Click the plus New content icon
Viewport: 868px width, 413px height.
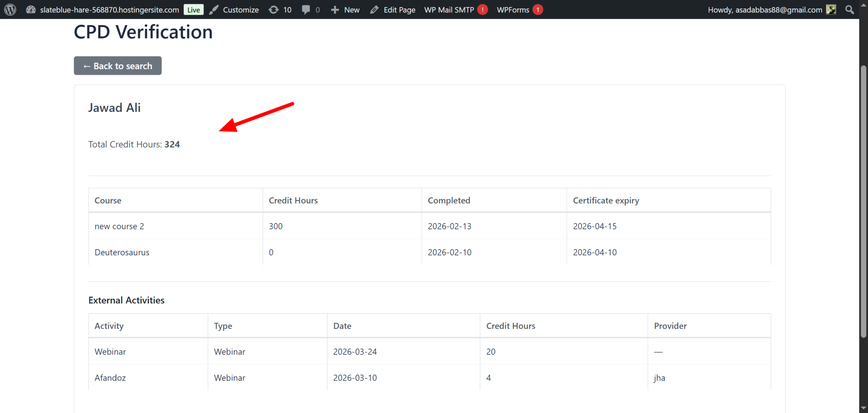pos(335,9)
